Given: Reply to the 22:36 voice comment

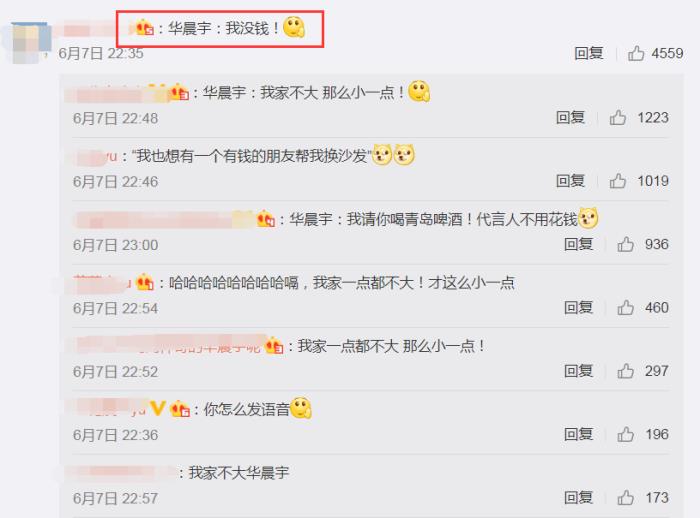Looking at the screenshot, I should pyautogui.click(x=579, y=434).
